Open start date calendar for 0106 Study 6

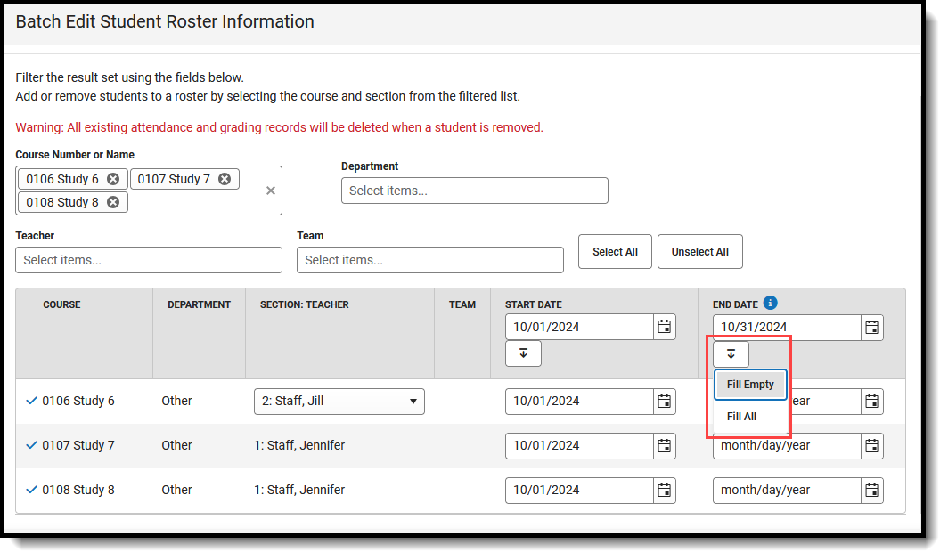(665, 402)
